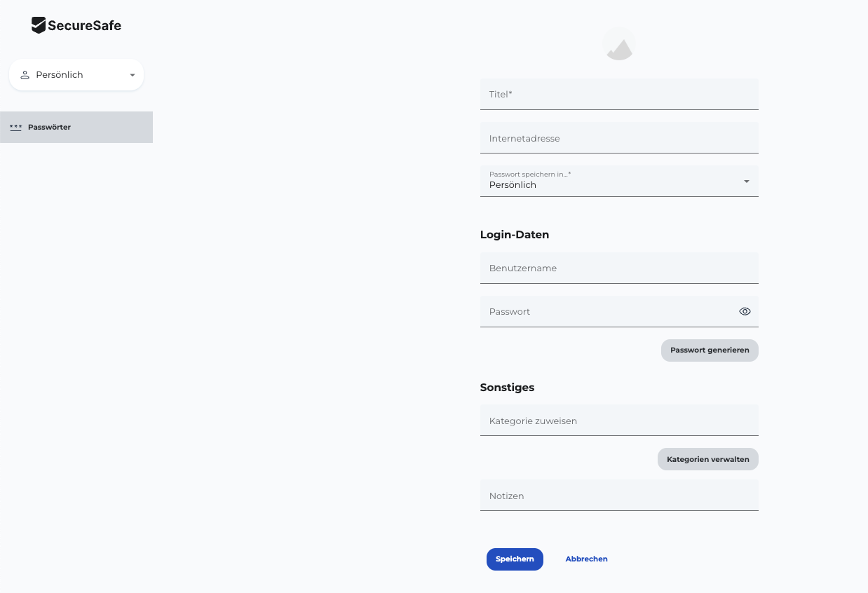Click the asterisks icon beside Passwörter

15,128
